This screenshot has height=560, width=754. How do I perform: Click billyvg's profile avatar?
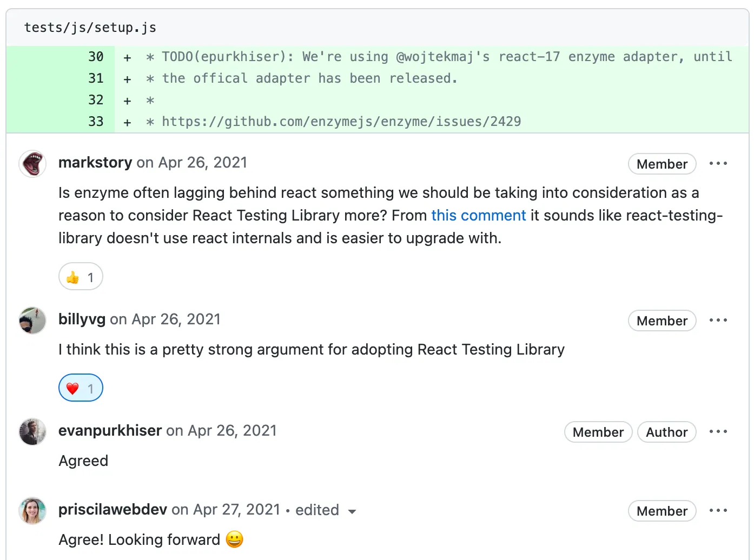(x=32, y=321)
